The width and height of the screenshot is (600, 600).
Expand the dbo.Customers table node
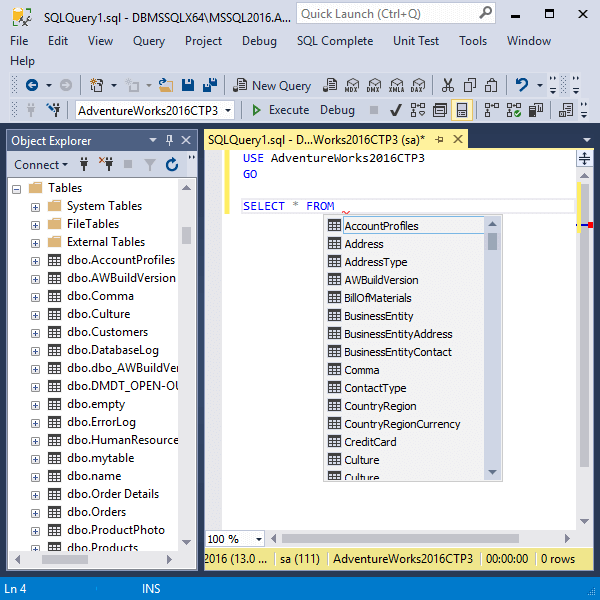[35, 333]
